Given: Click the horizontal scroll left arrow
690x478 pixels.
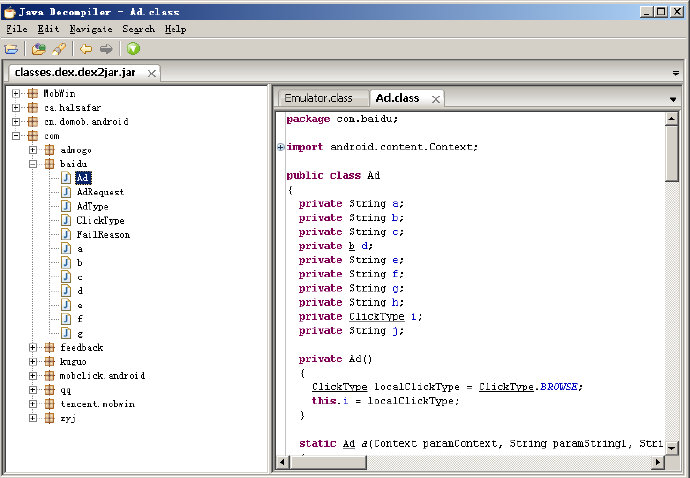Looking at the screenshot, I should point(283,462).
